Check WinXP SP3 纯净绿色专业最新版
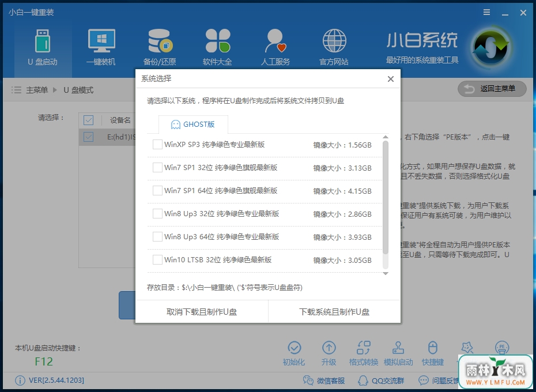This screenshot has width=536, height=392. tap(157, 144)
